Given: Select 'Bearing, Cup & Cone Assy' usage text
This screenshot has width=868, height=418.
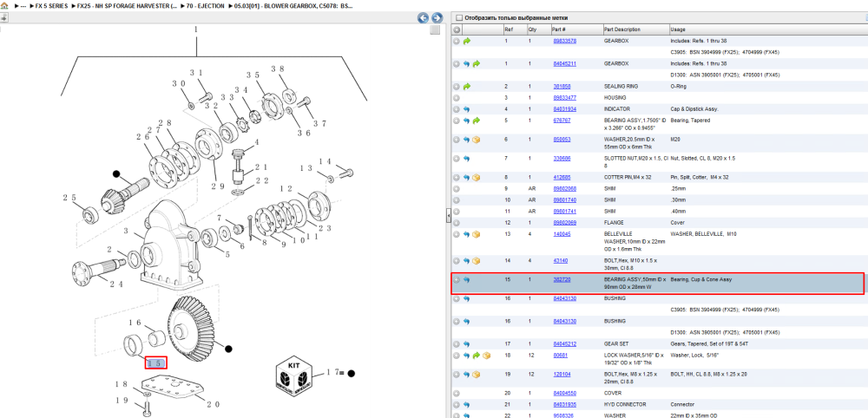Looking at the screenshot, I should [x=700, y=280].
